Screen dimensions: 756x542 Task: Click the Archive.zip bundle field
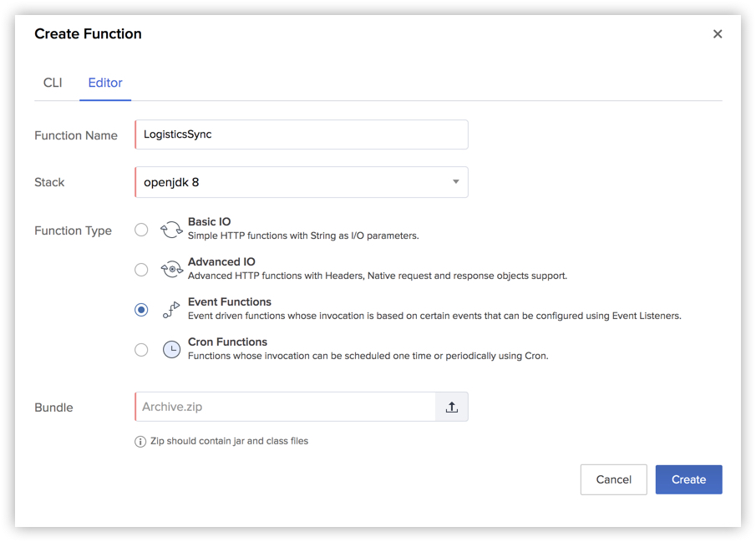[285, 407]
